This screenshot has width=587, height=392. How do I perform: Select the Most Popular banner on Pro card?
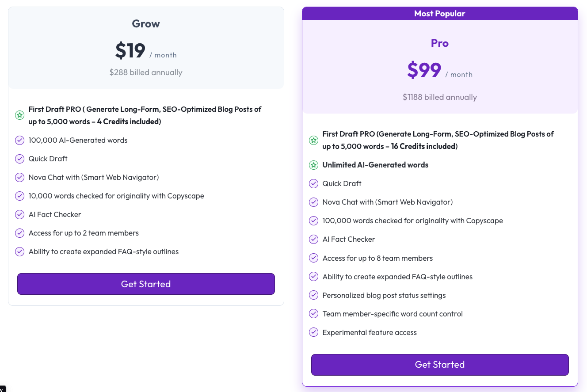coord(440,14)
